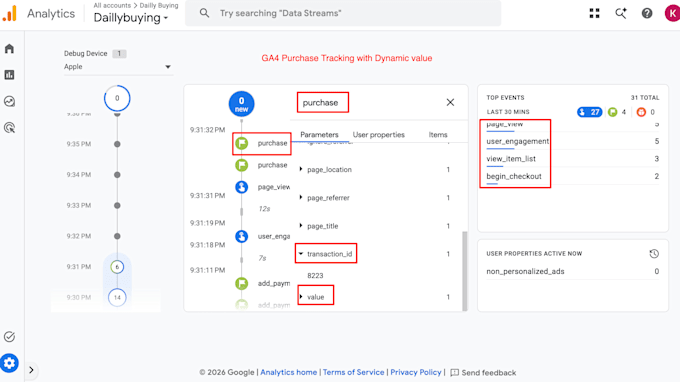Switch to the Parameters tab
The width and height of the screenshot is (680, 382).
(319, 135)
